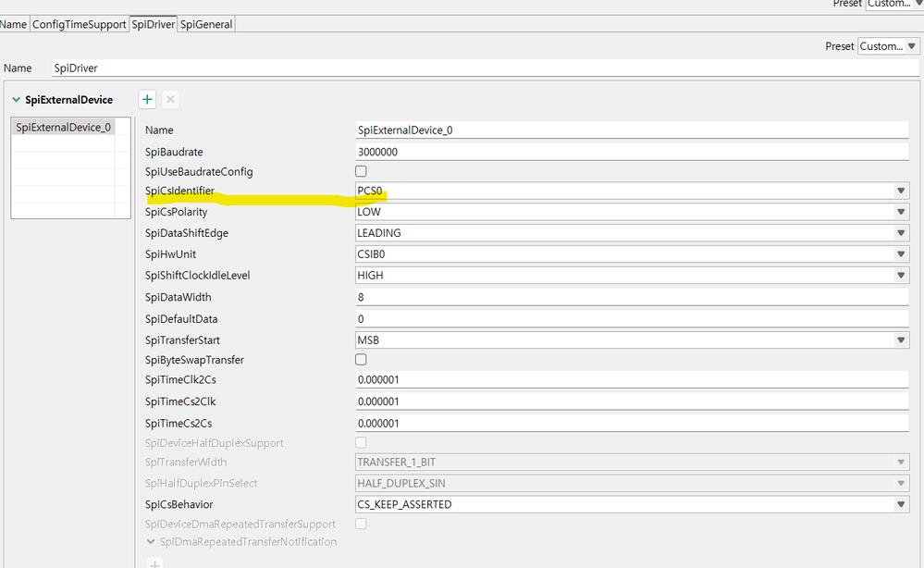Open the SpiHwUnit CSIB0 dropdown
This screenshot has width=924, height=568.
pyautogui.click(x=901, y=254)
